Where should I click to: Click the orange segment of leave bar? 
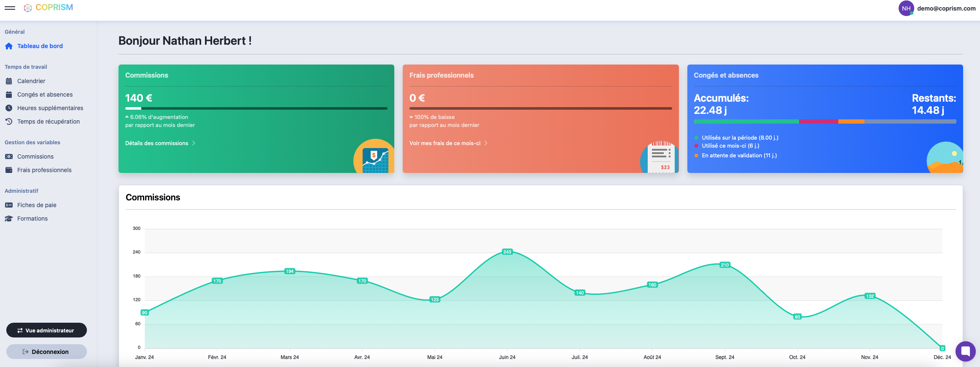point(851,121)
